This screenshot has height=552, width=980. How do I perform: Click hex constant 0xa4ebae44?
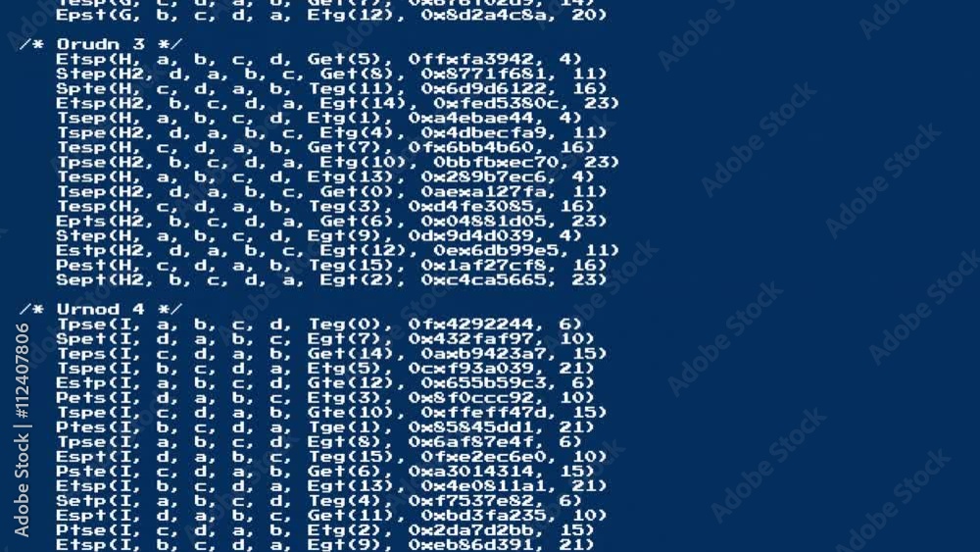coord(475,119)
